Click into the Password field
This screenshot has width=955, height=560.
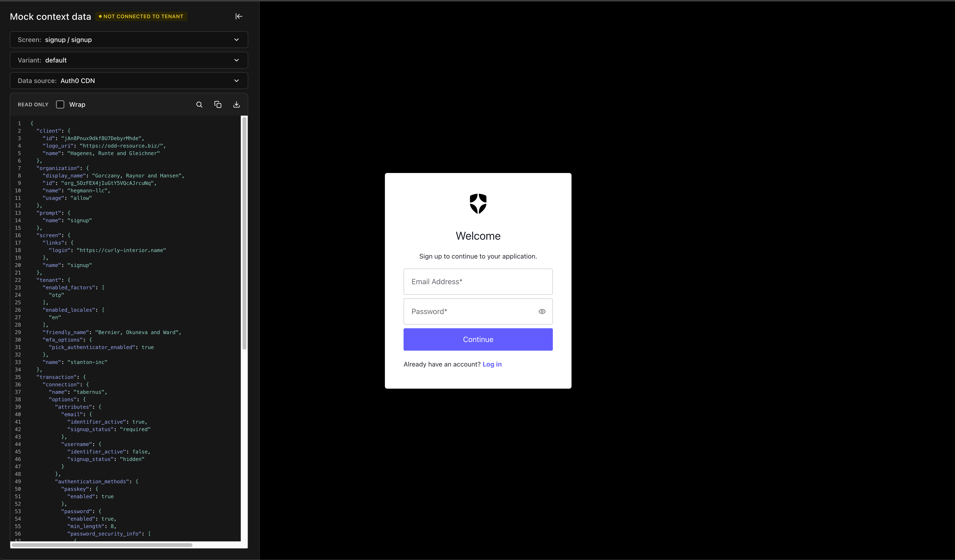pyautogui.click(x=470, y=312)
